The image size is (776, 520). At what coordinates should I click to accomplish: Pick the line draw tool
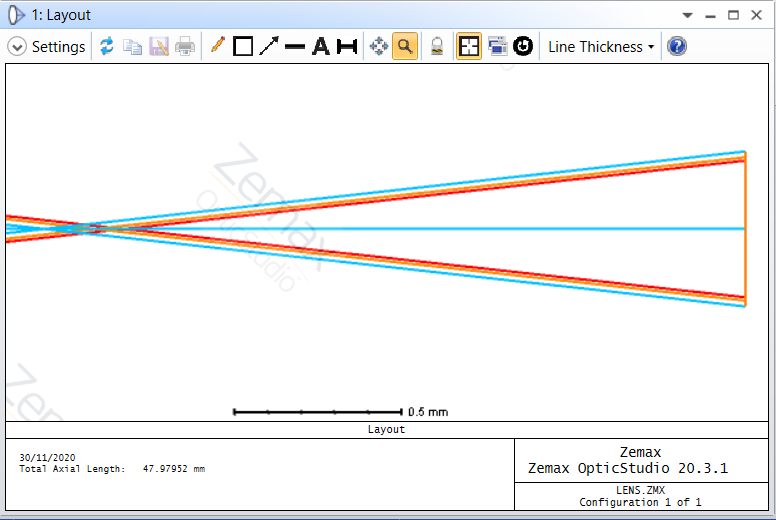[295, 47]
